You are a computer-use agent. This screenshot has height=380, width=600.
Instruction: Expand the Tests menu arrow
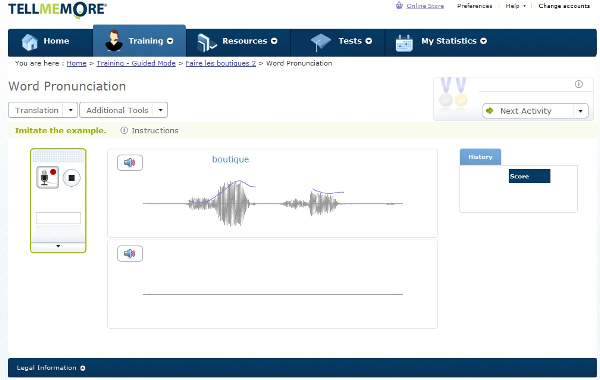point(368,41)
